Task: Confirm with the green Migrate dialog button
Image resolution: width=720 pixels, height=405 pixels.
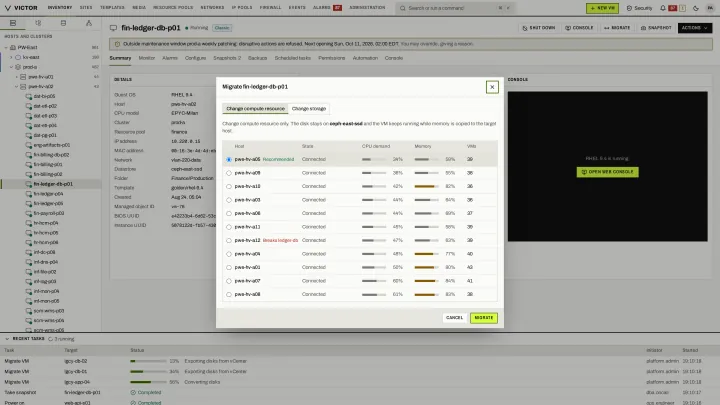Action: click(x=484, y=318)
